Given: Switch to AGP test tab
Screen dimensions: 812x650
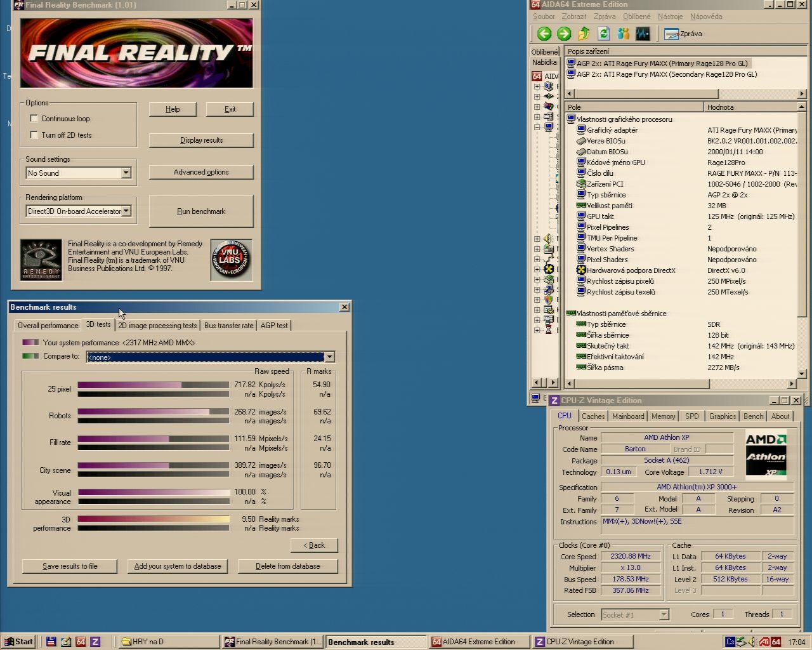Looking at the screenshot, I should pyautogui.click(x=274, y=326).
